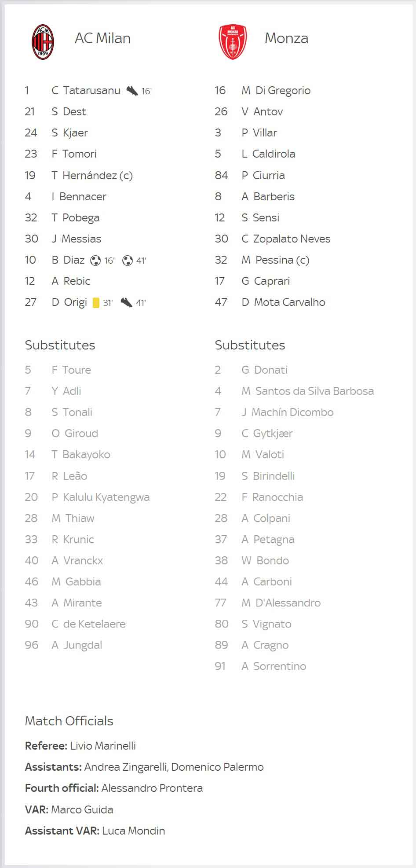Click substitute R Leão

click(69, 476)
